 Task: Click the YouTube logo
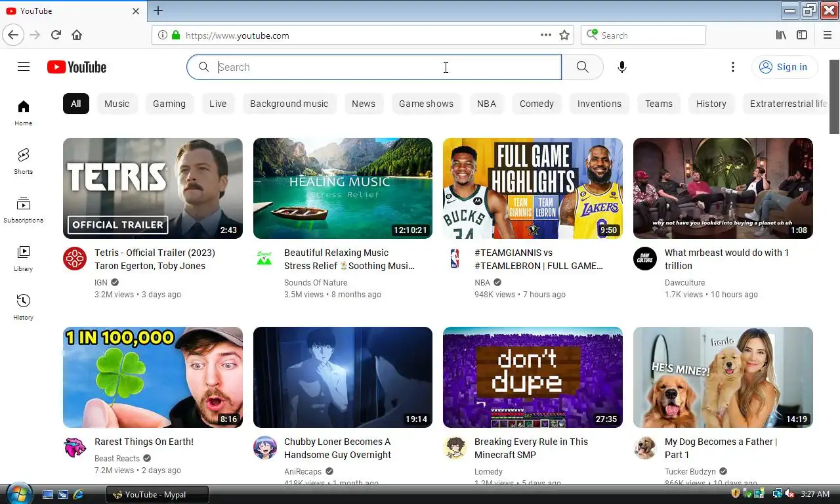(77, 67)
